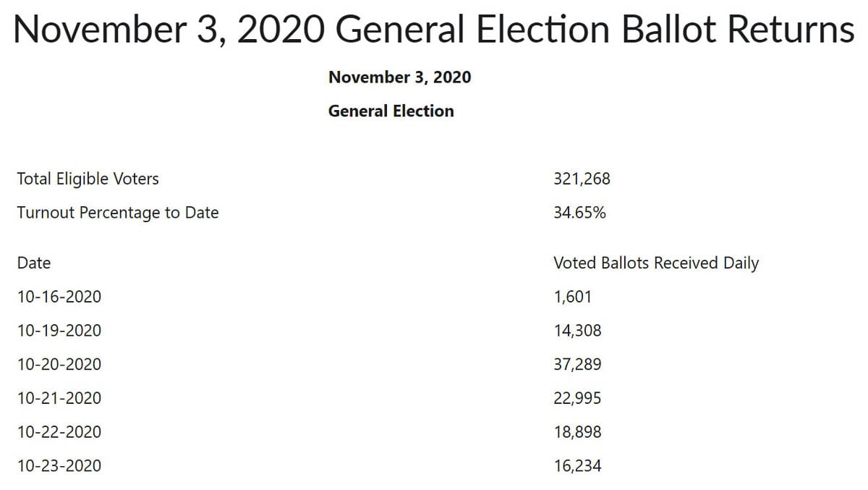
Task: Select the 34.65% turnout value
Action: 579,213
